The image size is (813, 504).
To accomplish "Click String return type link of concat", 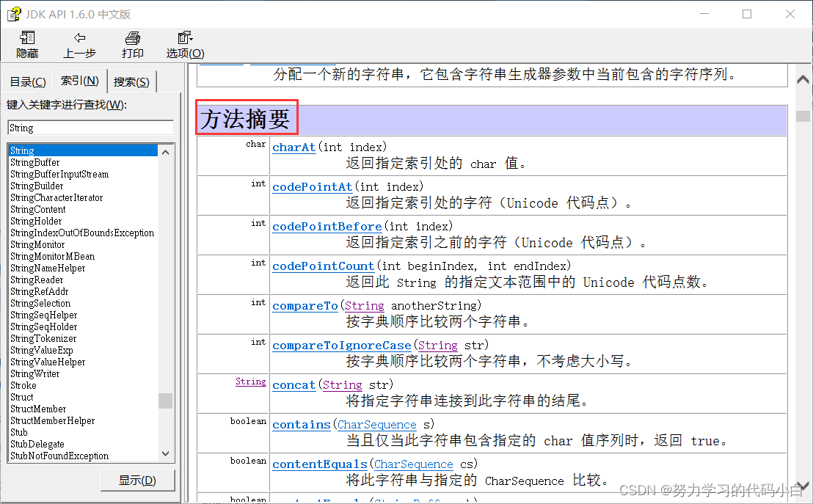I will point(250,381).
